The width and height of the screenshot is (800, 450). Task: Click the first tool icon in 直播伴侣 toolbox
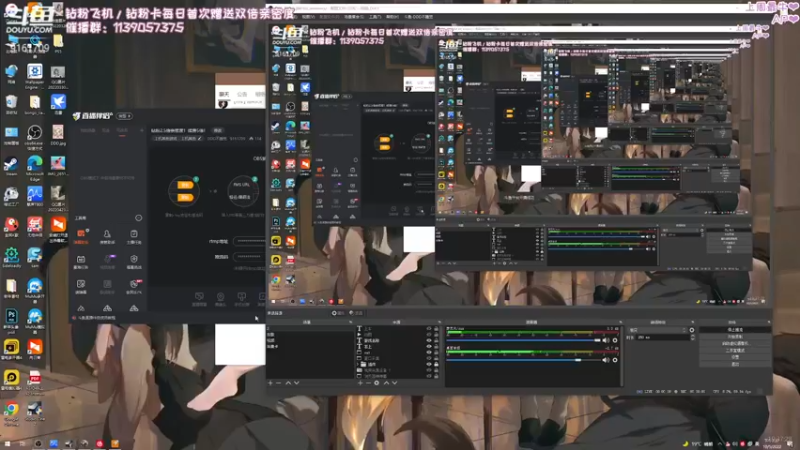[81, 236]
